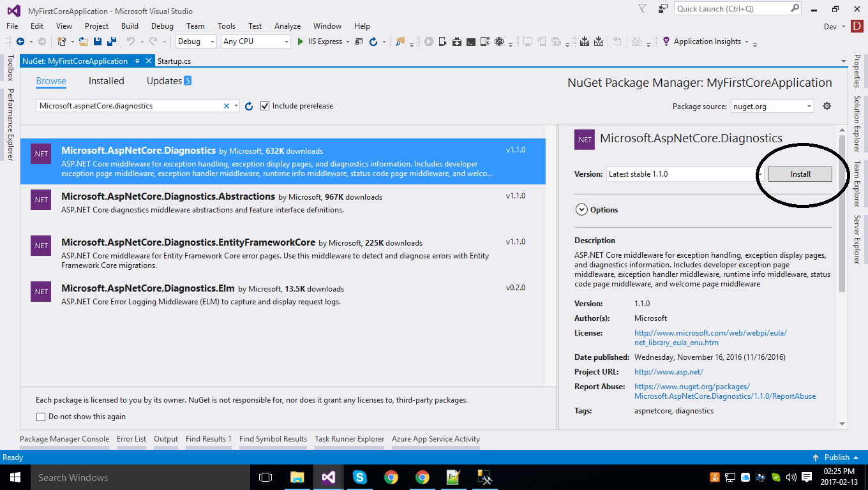Click the Save All toolbar icon
Viewport: 868px width, 490px height.
(x=111, y=41)
